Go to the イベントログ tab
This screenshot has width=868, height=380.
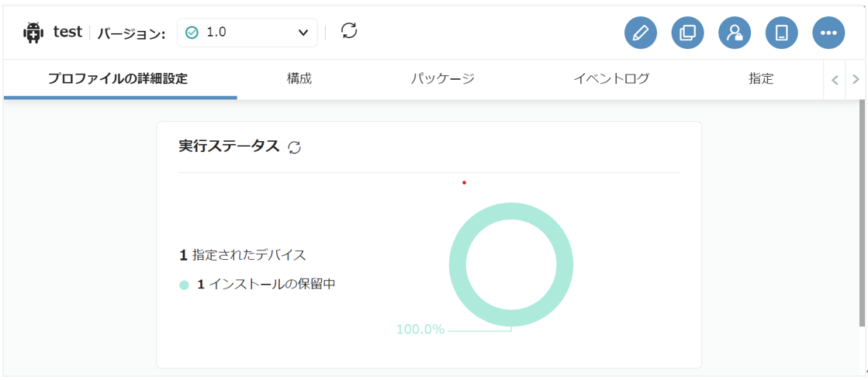[x=611, y=78]
